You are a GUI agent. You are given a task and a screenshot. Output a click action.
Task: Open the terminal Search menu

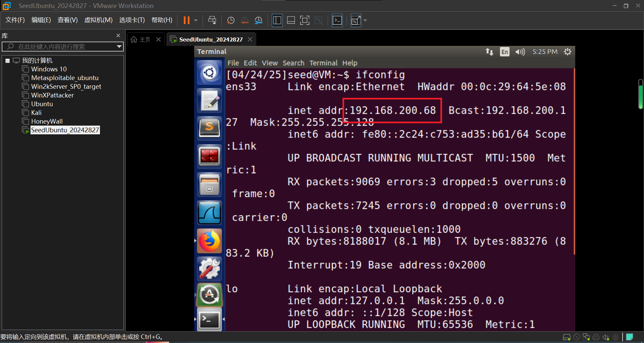click(293, 63)
